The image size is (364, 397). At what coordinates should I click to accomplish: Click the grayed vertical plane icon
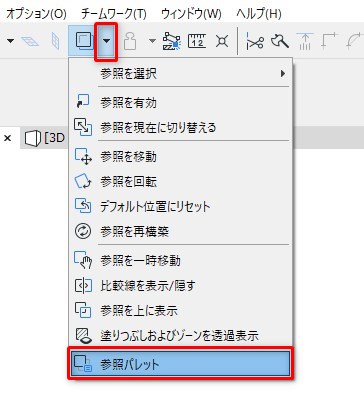55,42
